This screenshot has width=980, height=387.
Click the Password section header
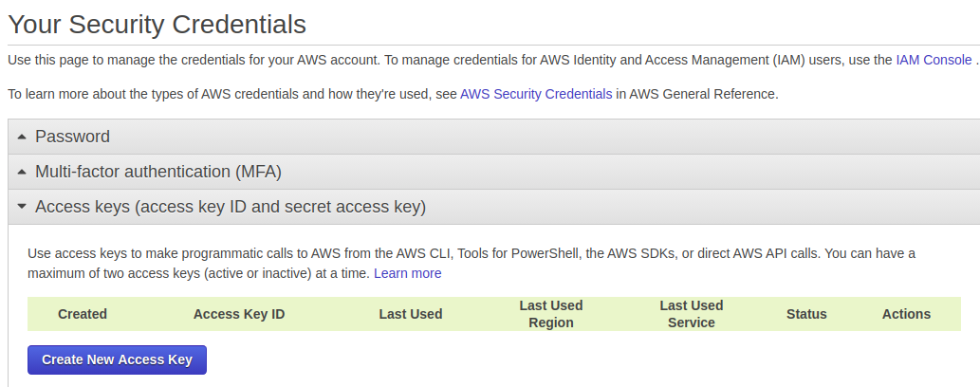(72, 137)
